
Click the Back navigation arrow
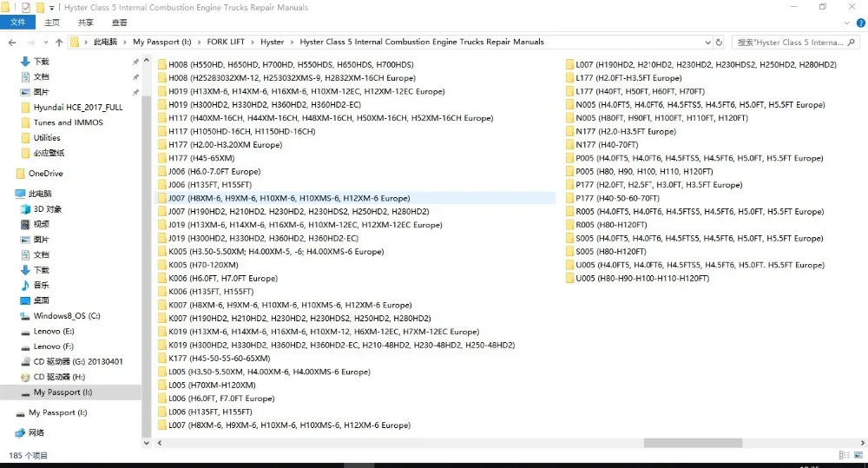pyautogui.click(x=12, y=42)
